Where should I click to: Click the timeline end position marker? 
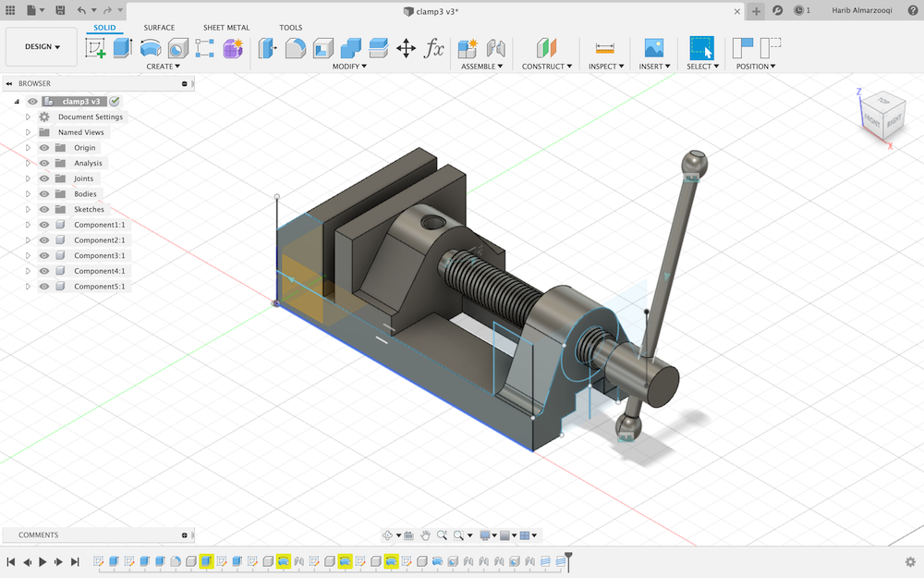click(x=569, y=558)
